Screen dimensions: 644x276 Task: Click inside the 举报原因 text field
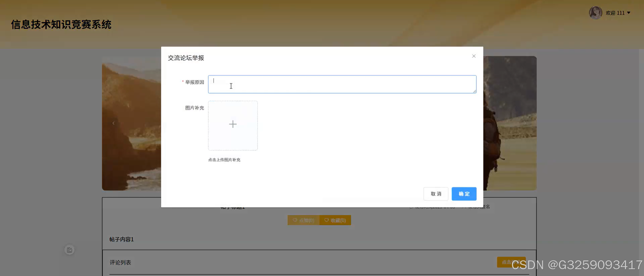[342, 84]
